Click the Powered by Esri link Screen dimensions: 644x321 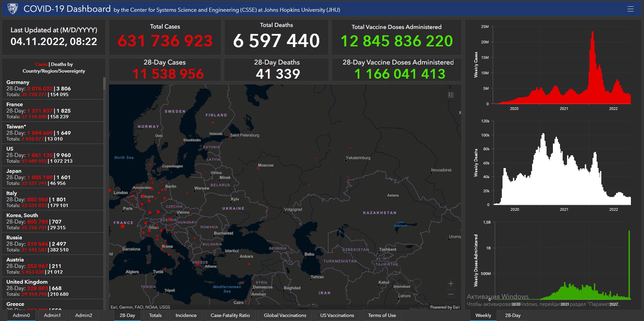point(445,307)
